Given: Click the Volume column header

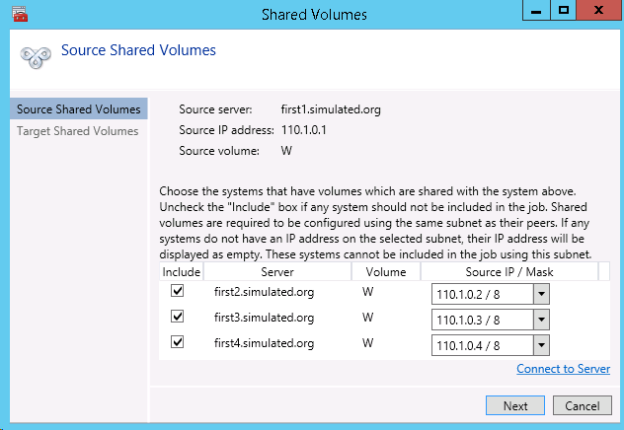Looking at the screenshot, I should pyautogui.click(x=385, y=271).
